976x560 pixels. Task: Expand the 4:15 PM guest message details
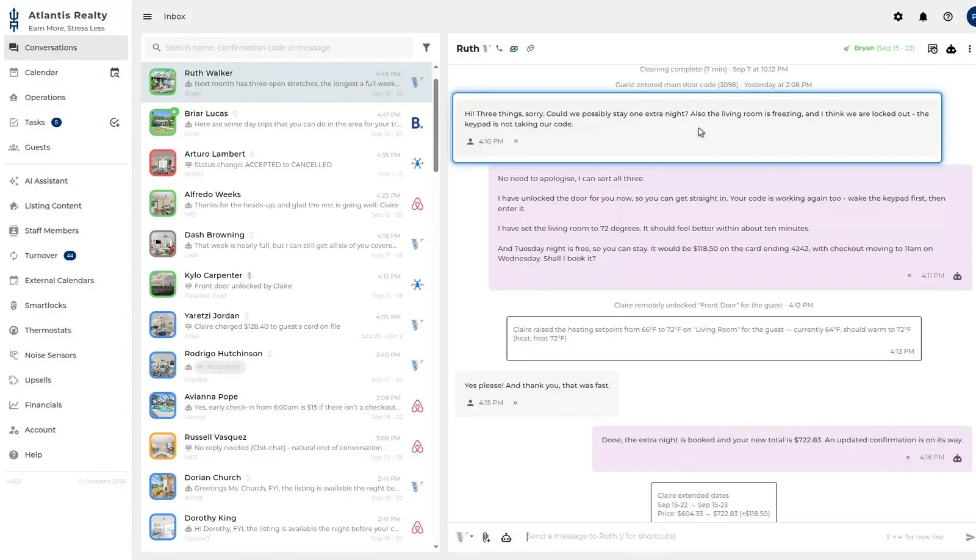[x=515, y=403]
